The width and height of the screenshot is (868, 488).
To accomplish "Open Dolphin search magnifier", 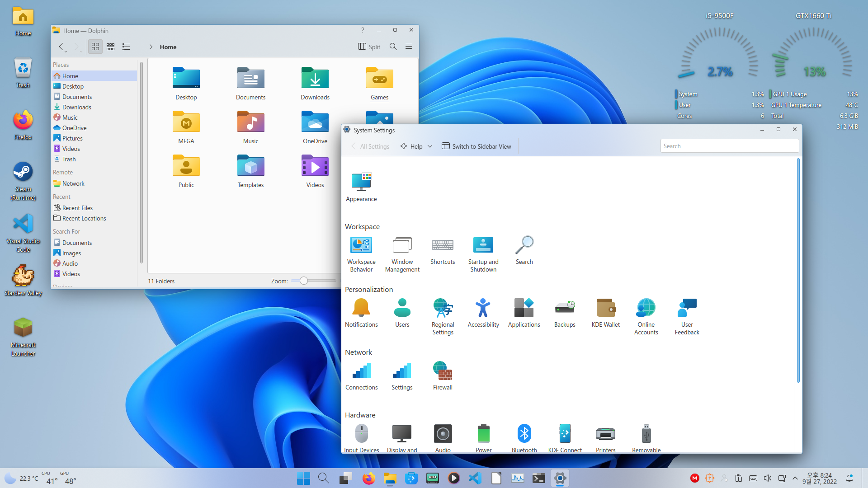I will pyautogui.click(x=393, y=47).
